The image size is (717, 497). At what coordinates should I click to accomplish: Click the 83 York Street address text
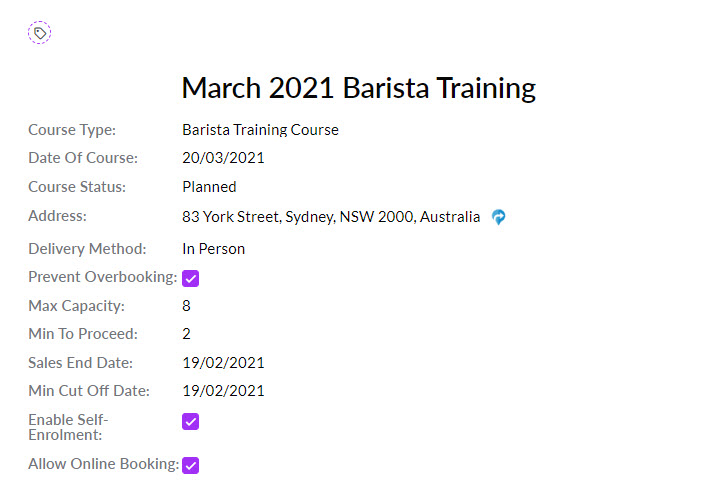(x=331, y=216)
